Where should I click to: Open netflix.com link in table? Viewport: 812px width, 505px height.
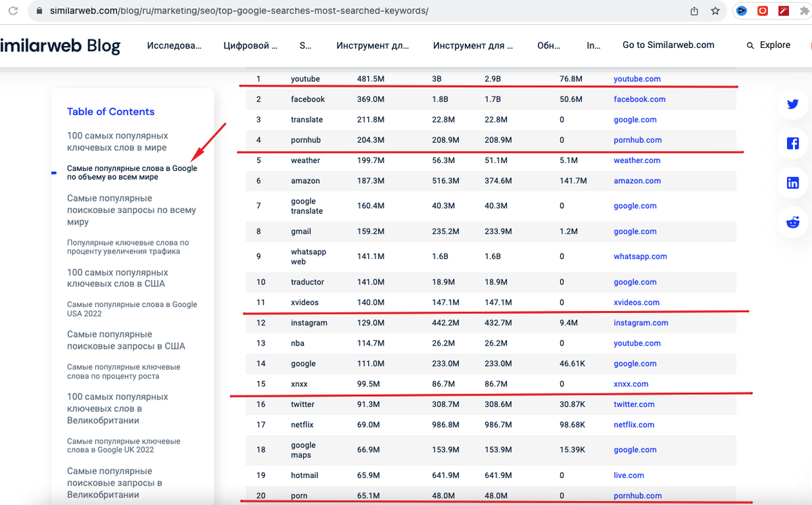click(634, 425)
